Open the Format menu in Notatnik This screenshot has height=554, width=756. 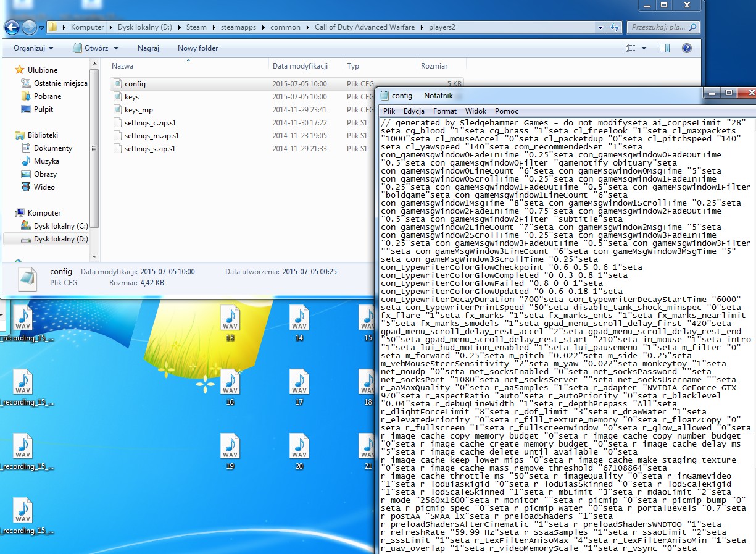point(445,111)
